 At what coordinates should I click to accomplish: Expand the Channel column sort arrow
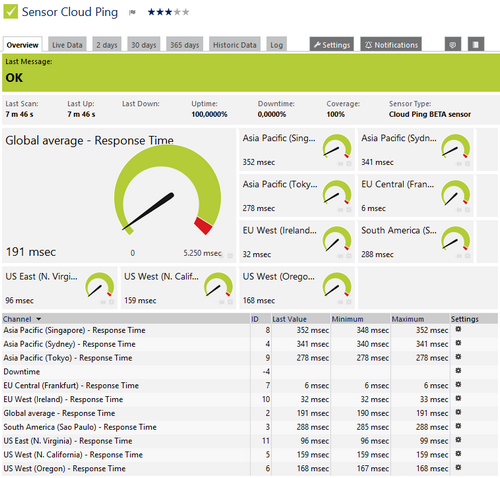tap(39, 319)
